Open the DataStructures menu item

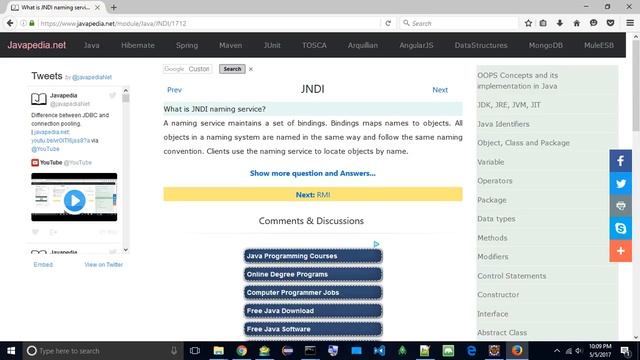[481, 45]
